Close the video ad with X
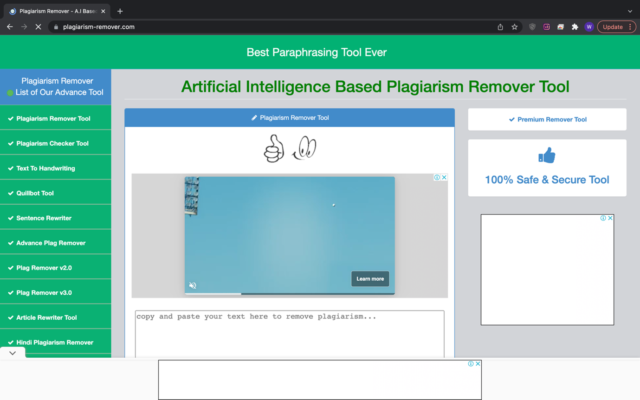Viewport: 640px width, 400px height. click(444, 177)
